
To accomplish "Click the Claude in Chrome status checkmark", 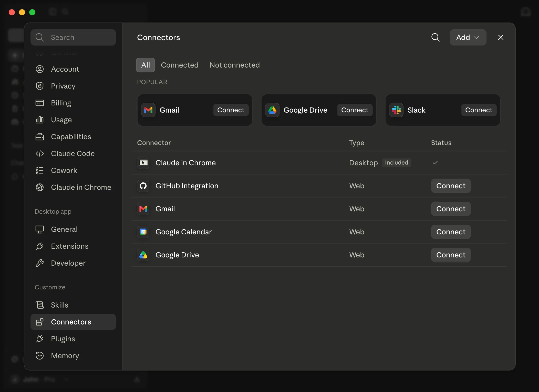I will tap(435, 162).
